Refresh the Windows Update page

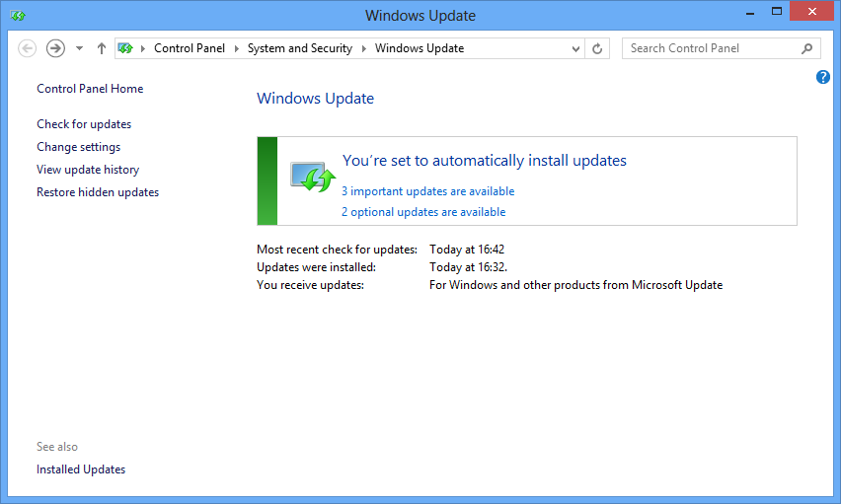click(x=597, y=48)
